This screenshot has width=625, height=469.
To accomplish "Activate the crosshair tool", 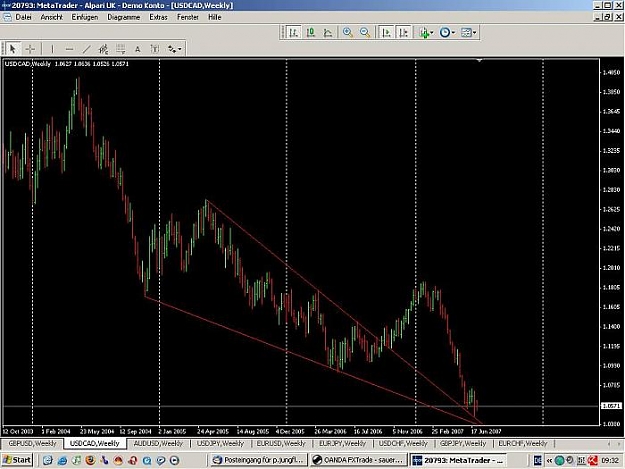I will point(30,49).
